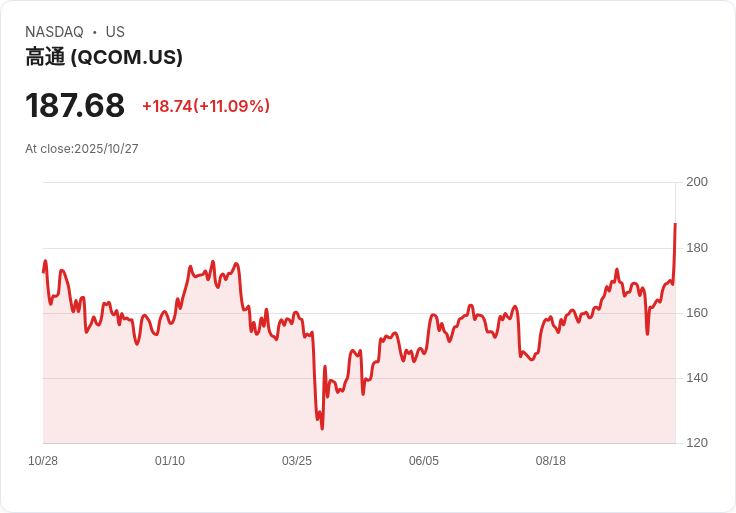Click the 180 price axis label
The width and height of the screenshot is (736, 513).
697,248
